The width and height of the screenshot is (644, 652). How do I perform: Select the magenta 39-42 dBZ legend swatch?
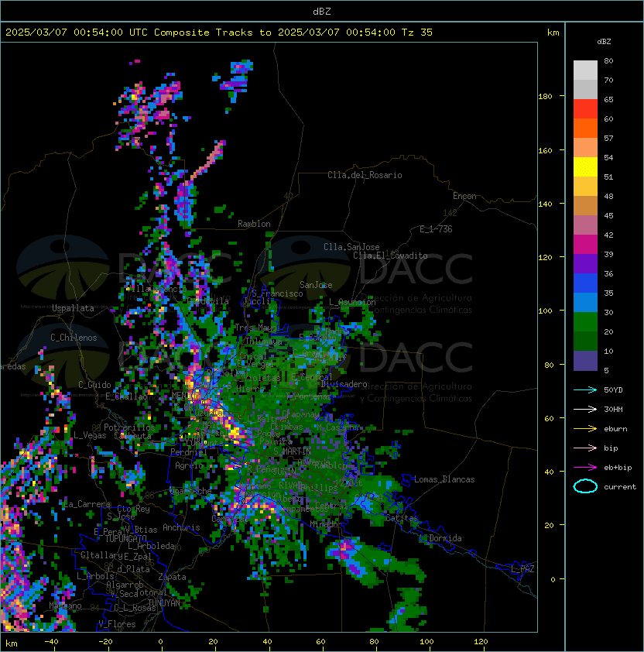coord(585,245)
